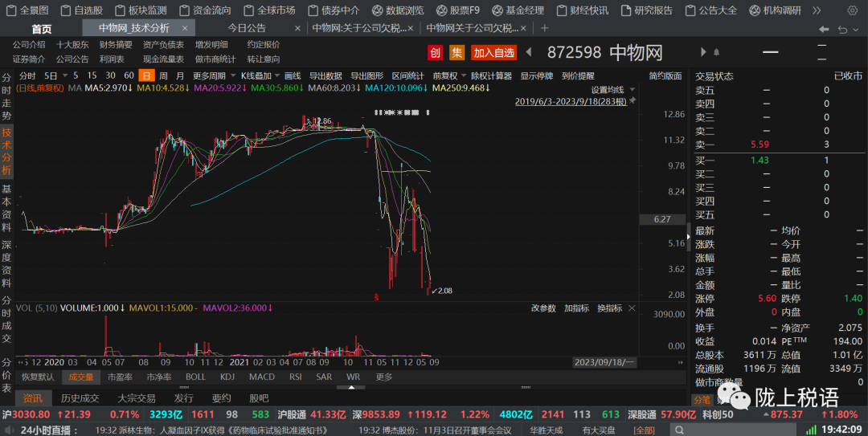Open 债券中介 bond broker
The image size is (868, 436).
click(x=334, y=10)
